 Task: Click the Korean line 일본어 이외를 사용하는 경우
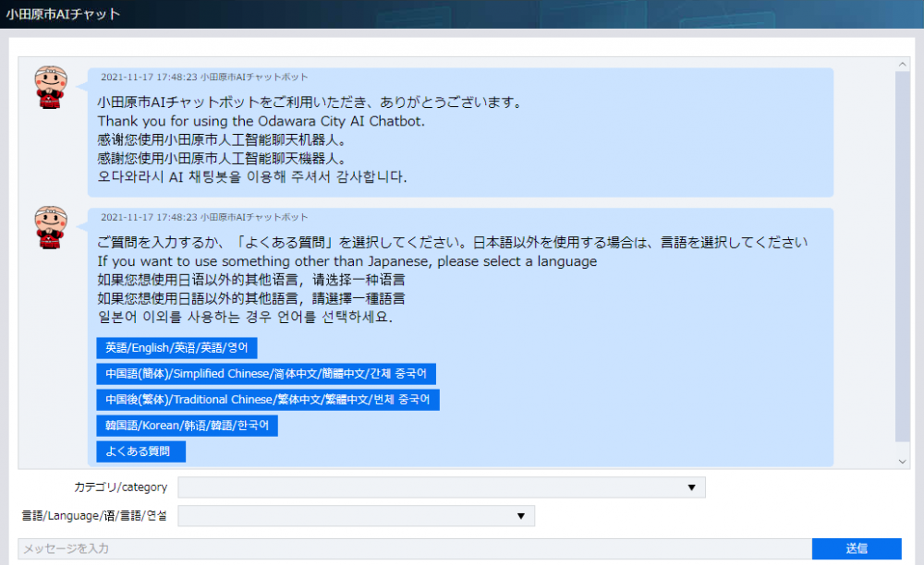(245, 318)
